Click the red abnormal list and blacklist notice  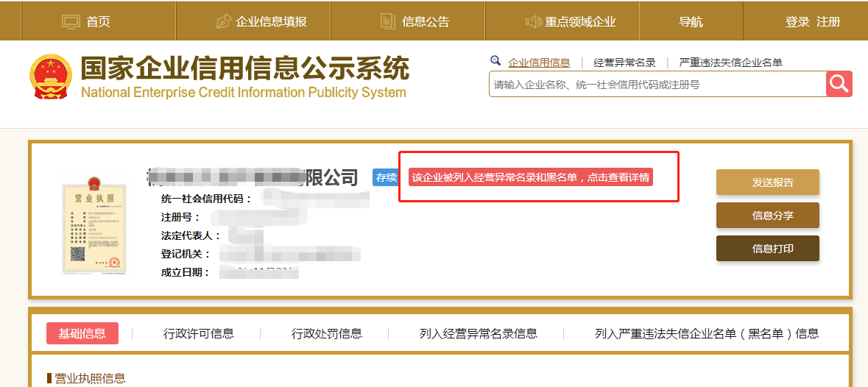pos(531,177)
